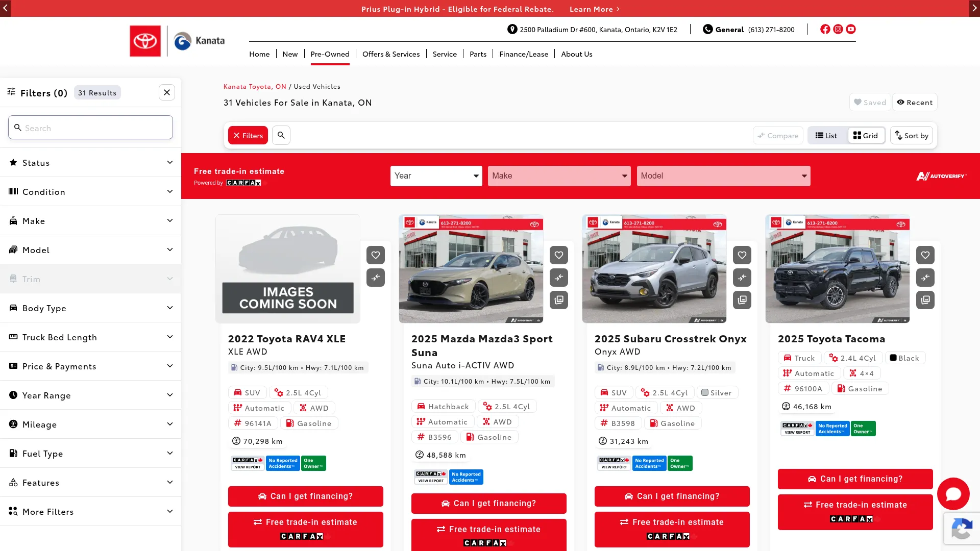Expand the Year Range filter
Viewport: 980px width, 551px height.
pos(90,395)
